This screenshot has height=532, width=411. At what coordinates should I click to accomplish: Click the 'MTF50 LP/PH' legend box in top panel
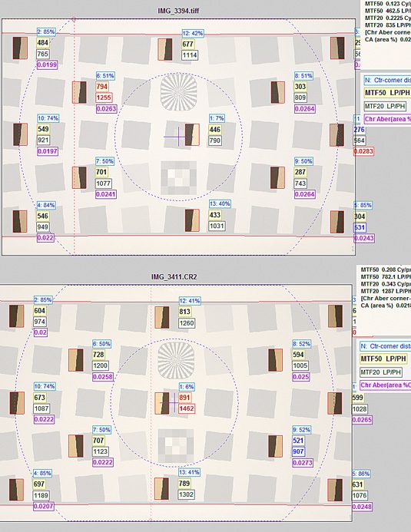click(387, 93)
